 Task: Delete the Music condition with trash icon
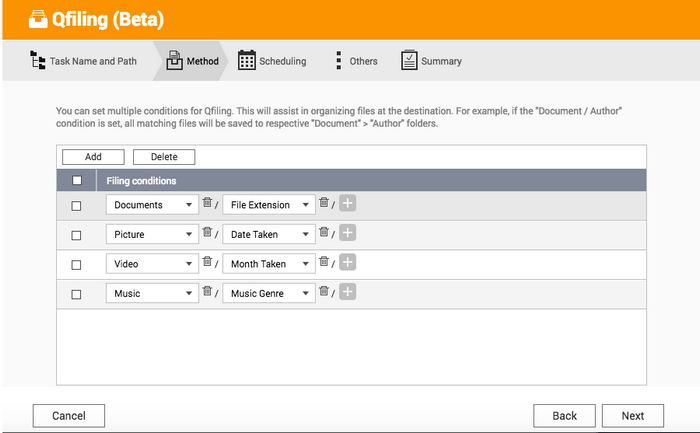(207, 291)
